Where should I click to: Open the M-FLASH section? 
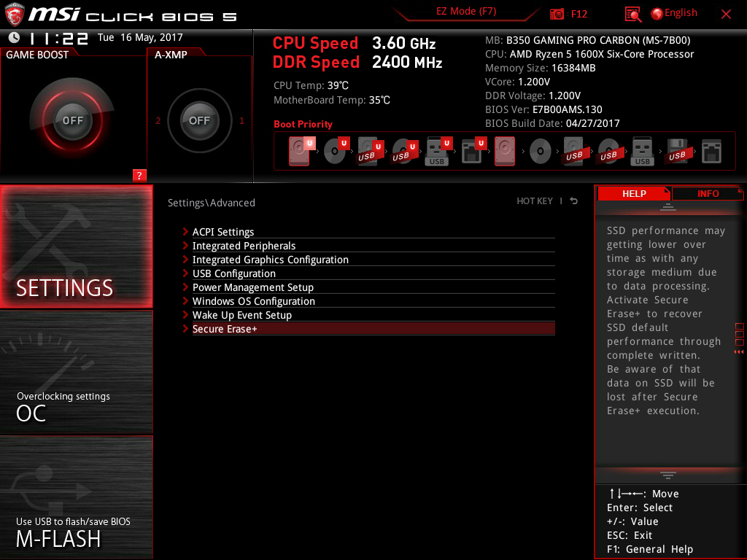pos(76,497)
